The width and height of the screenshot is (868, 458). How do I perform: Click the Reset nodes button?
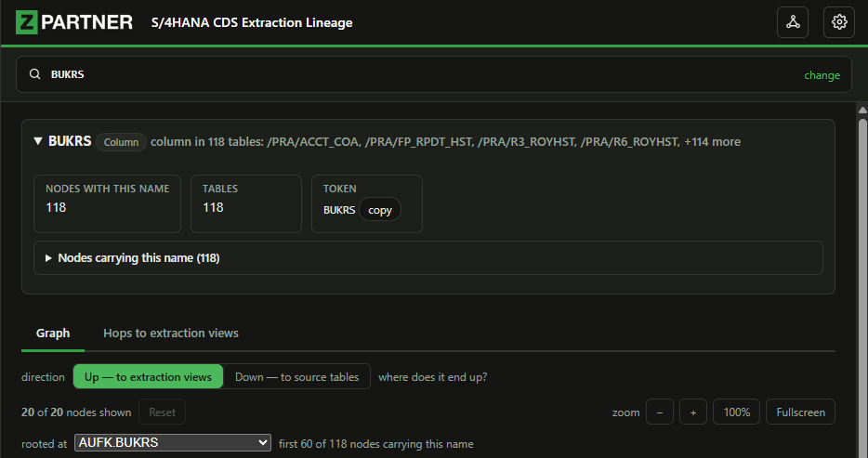point(162,412)
